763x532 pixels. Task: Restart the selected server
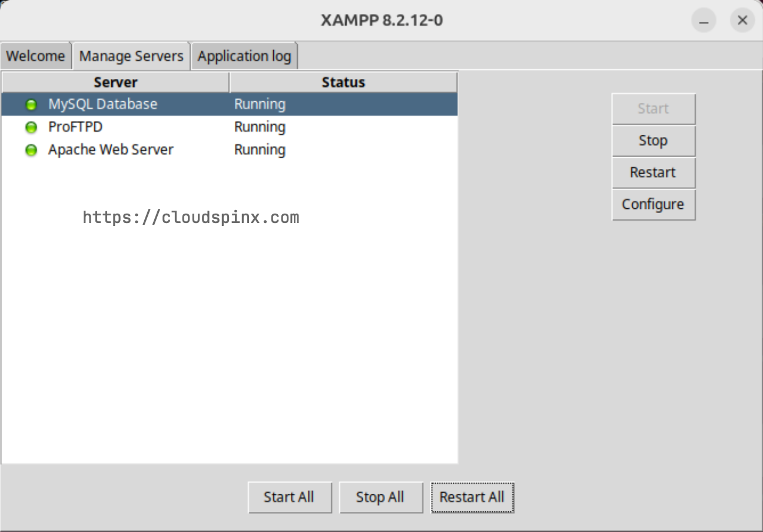653,172
